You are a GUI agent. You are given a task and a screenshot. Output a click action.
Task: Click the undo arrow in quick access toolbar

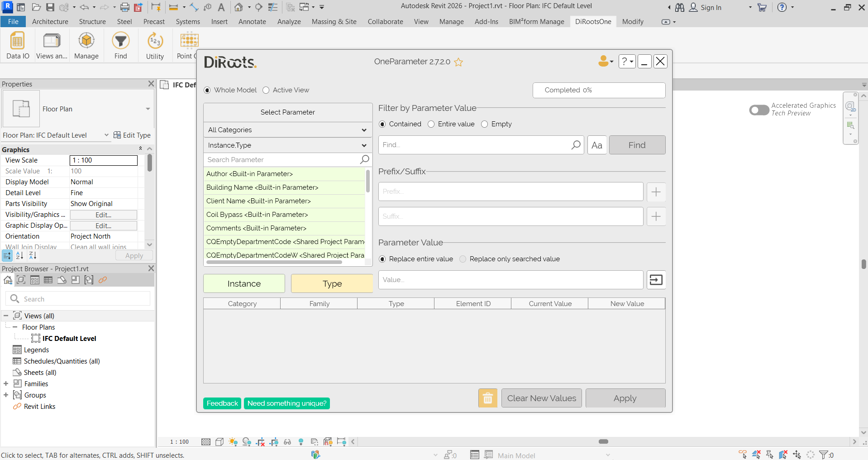pos(84,7)
